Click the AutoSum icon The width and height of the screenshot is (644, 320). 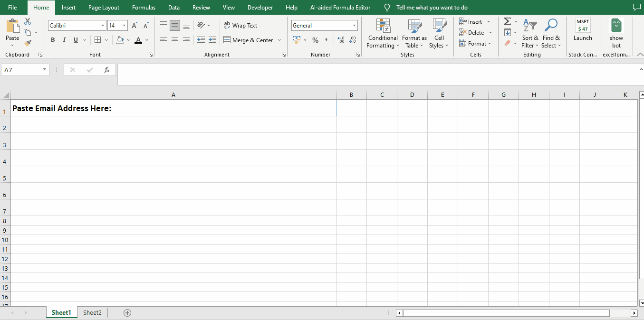tap(507, 21)
